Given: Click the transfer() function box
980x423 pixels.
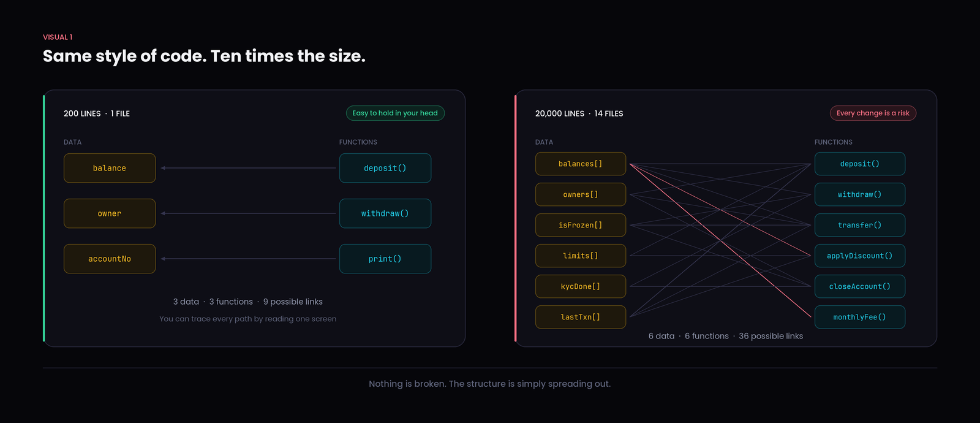Looking at the screenshot, I should [x=860, y=225].
